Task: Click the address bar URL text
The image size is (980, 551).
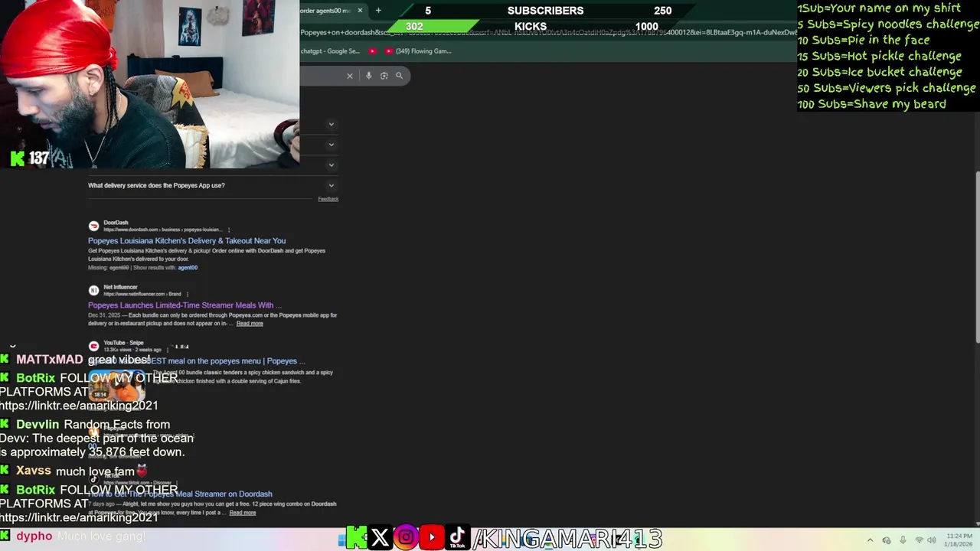Action: click(548, 32)
